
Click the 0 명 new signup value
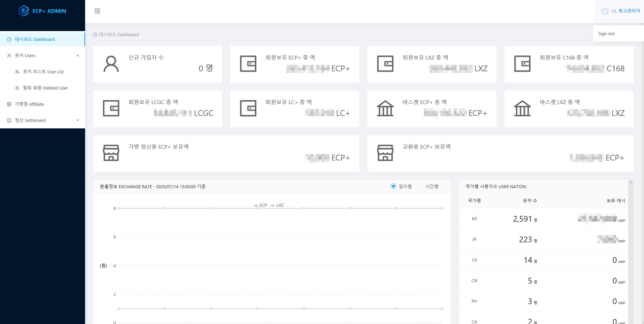(206, 68)
